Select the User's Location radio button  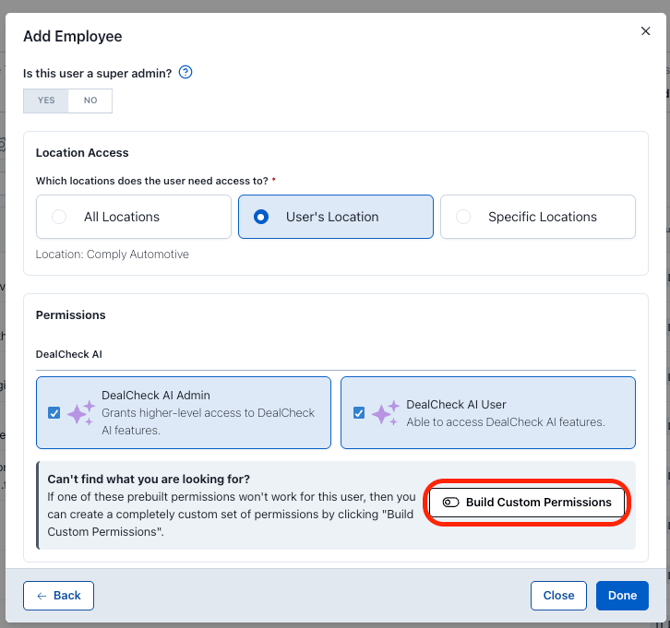(x=262, y=217)
